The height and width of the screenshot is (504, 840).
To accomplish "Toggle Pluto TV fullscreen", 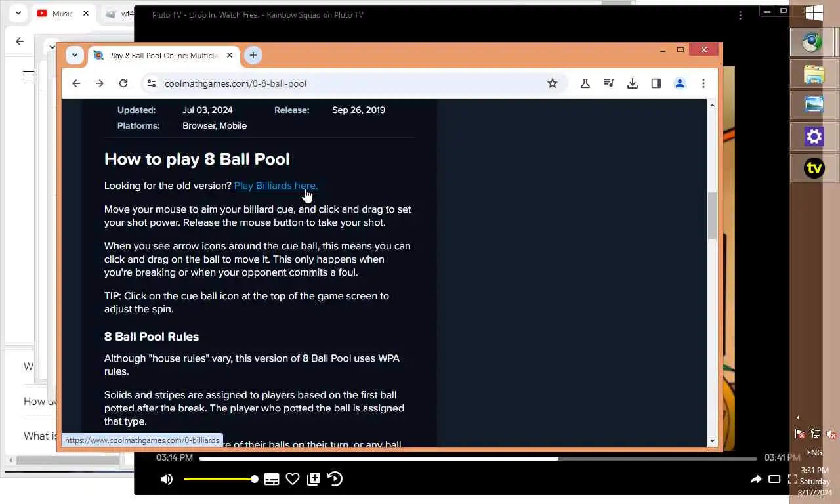I will click(x=792, y=479).
